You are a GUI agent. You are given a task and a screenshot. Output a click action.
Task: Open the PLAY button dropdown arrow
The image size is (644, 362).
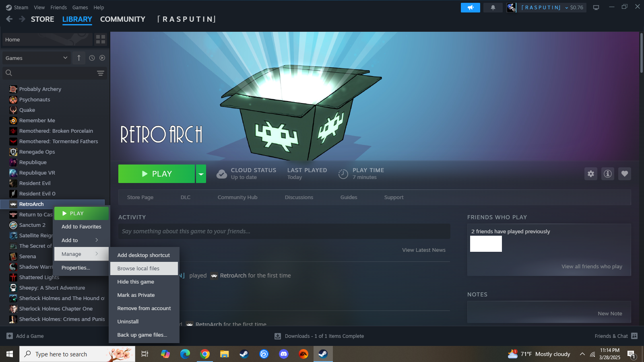(x=201, y=174)
